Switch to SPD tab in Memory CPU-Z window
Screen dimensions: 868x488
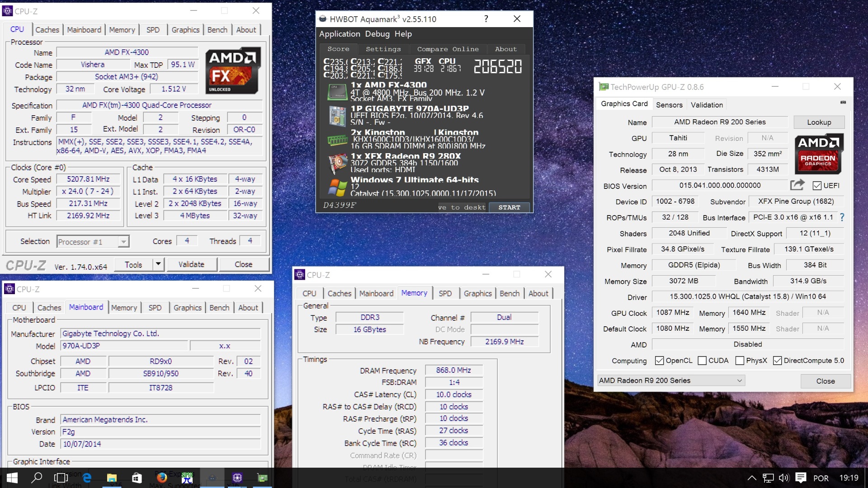click(x=445, y=294)
